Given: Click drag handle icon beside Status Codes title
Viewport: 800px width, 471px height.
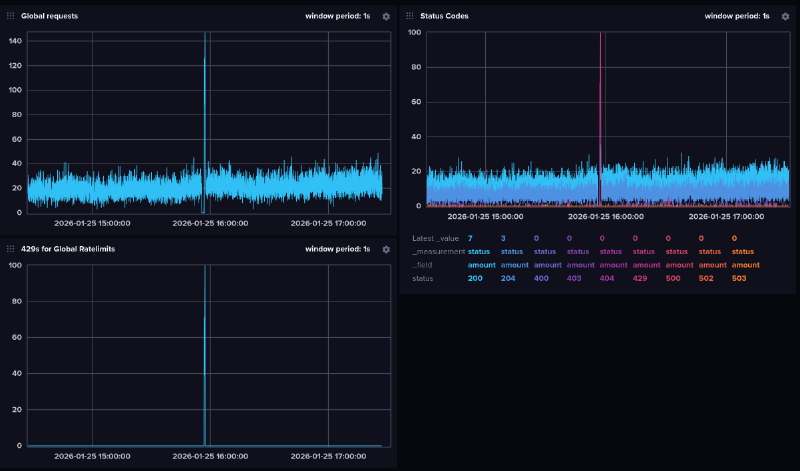Looking at the screenshot, I should pos(410,16).
